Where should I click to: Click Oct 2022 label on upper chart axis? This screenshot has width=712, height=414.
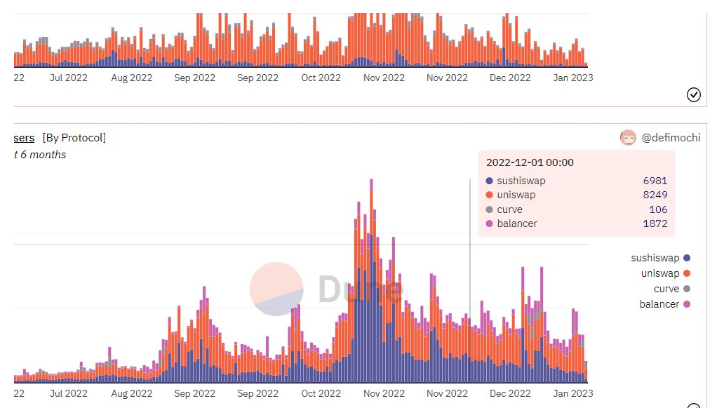(x=321, y=78)
